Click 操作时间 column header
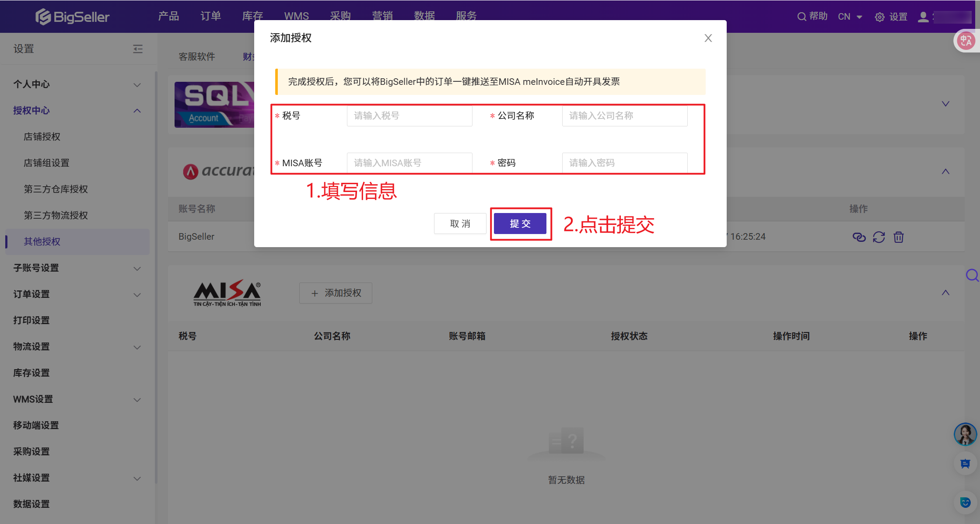The height and width of the screenshot is (524, 980). pos(791,336)
